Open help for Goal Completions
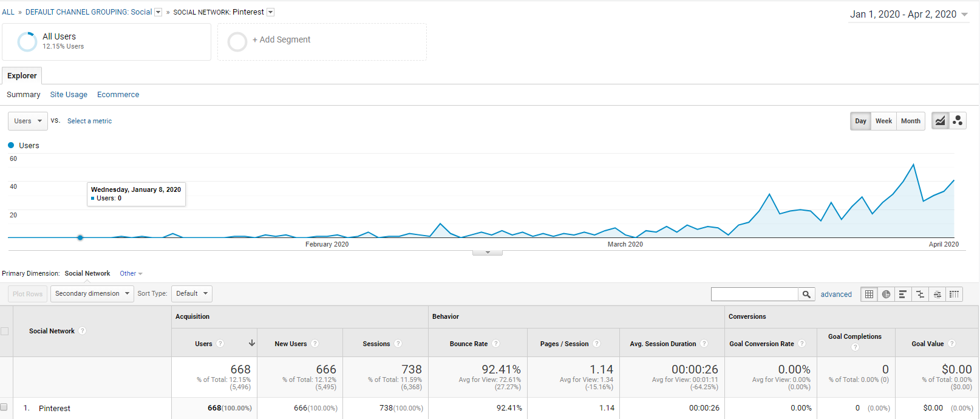The height and width of the screenshot is (419, 980). pos(855,347)
